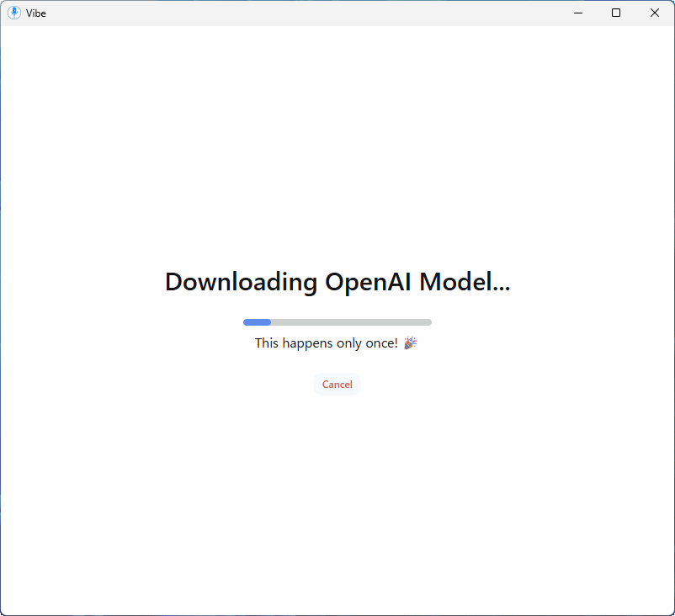675x616 pixels.
Task: Click the party popper emoji
Action: 411,343
